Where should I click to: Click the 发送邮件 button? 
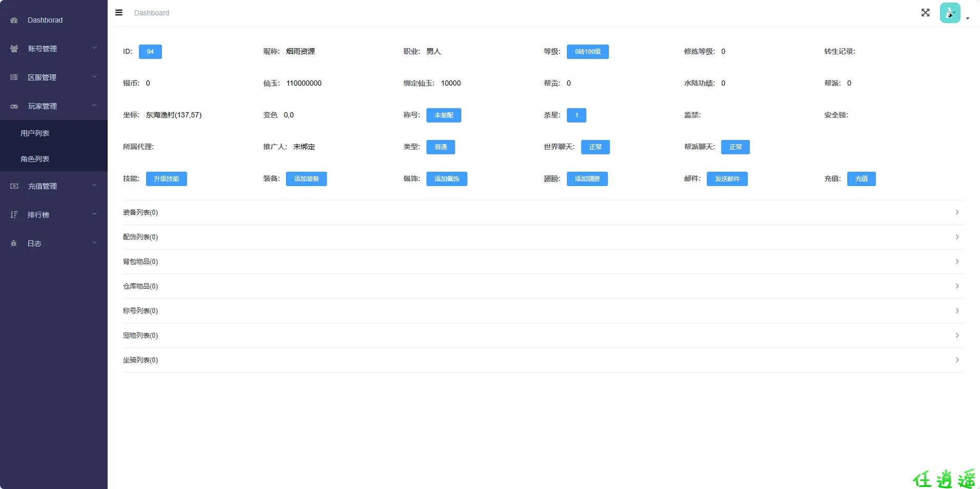point(727,179)
